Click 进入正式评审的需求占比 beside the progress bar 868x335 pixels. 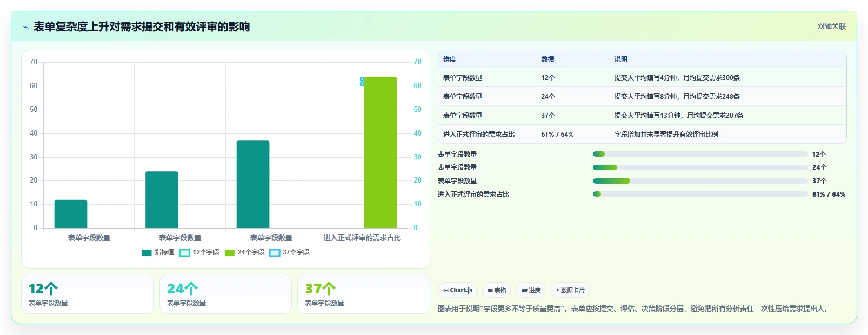pyautogui.click(x=473, y=195)
